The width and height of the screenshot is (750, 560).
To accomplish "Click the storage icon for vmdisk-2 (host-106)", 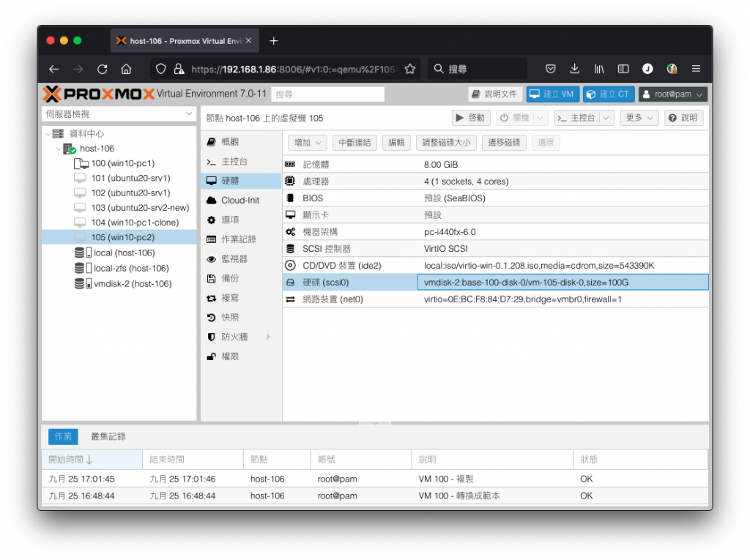I will pyautogui.click(x=83, y=283).
